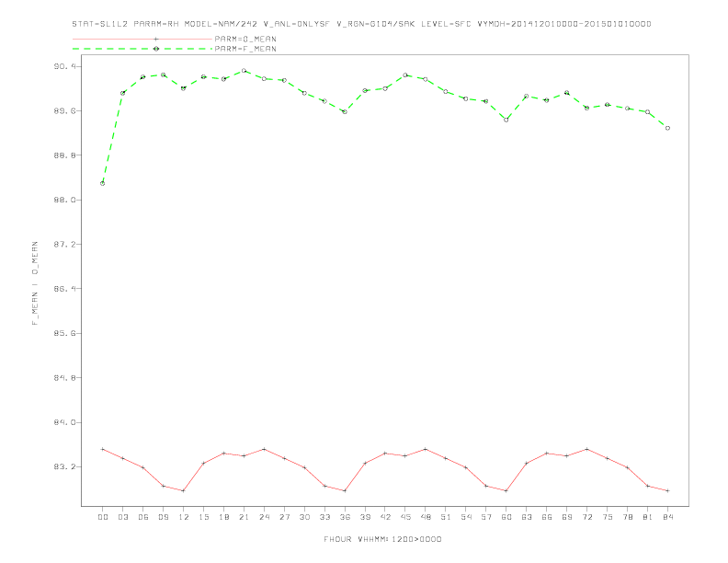
Task: Click x-axis tick label 45
Action: (405, 517)
